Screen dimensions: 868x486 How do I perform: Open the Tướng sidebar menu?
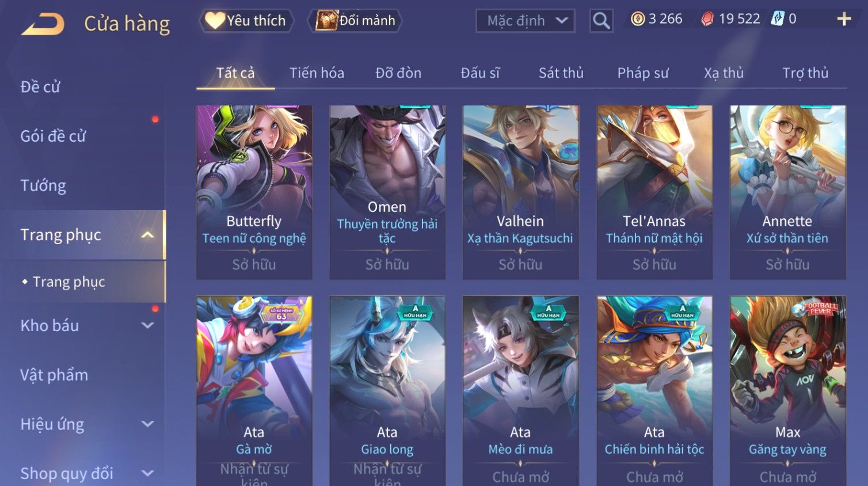(x=43, y=185)
